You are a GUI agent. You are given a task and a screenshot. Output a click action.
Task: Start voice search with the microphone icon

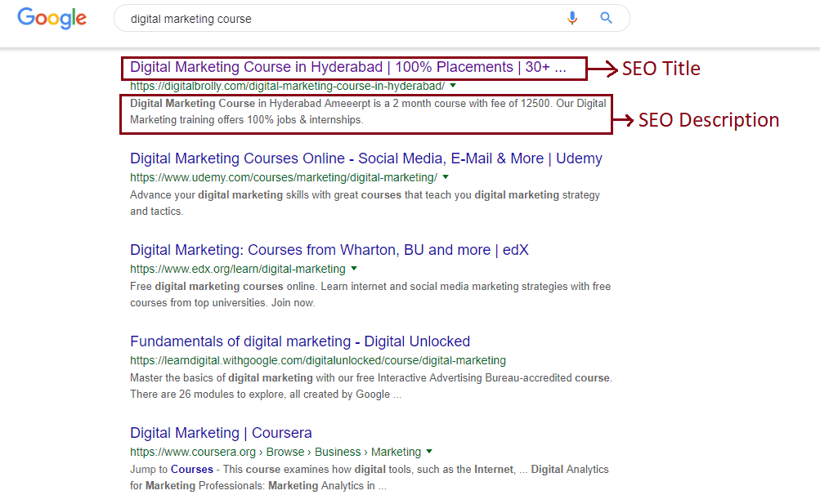(x=572, y=18)
